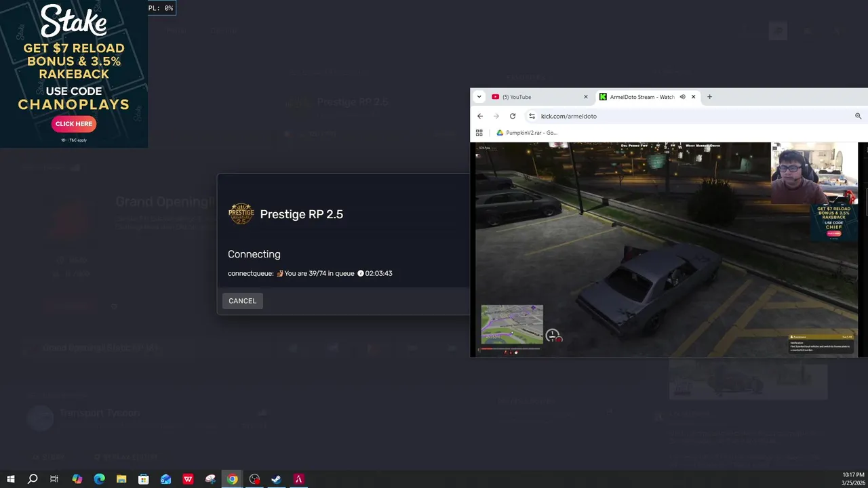Click the 'CLICK HERE' button on Stake ad
Image resolution: width=868 pixels, height=488 pixels.
pyautogui.click(x=74, y=124)
